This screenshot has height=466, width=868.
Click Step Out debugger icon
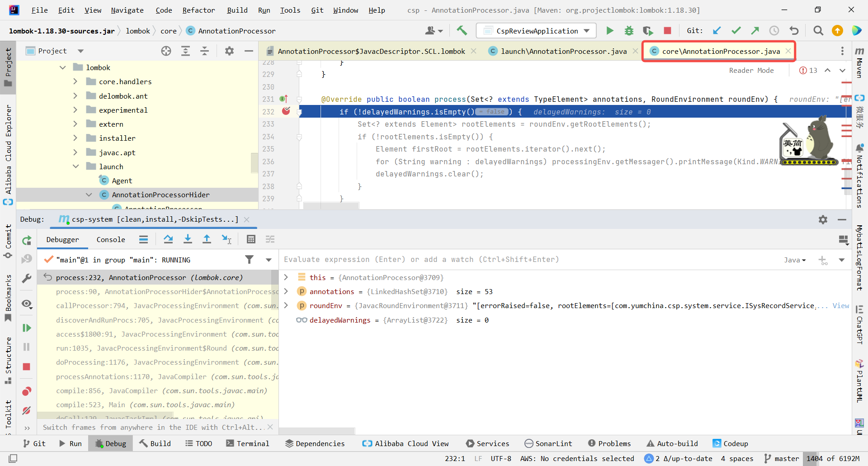click(207, 239)
